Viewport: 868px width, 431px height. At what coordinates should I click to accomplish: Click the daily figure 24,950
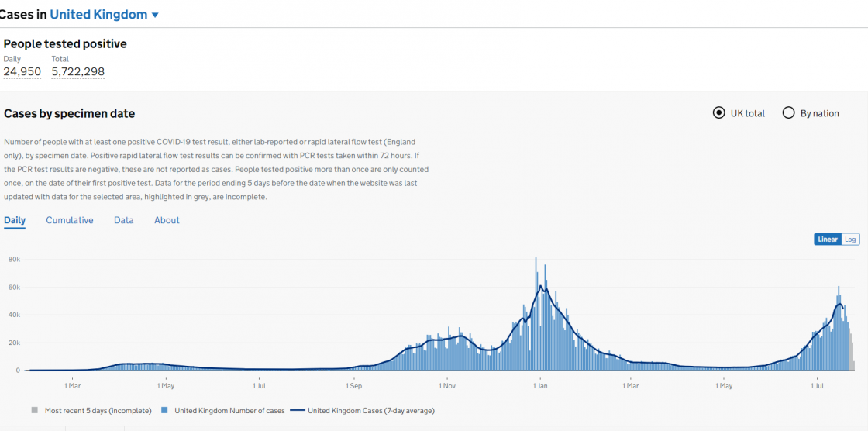(22, 72)
